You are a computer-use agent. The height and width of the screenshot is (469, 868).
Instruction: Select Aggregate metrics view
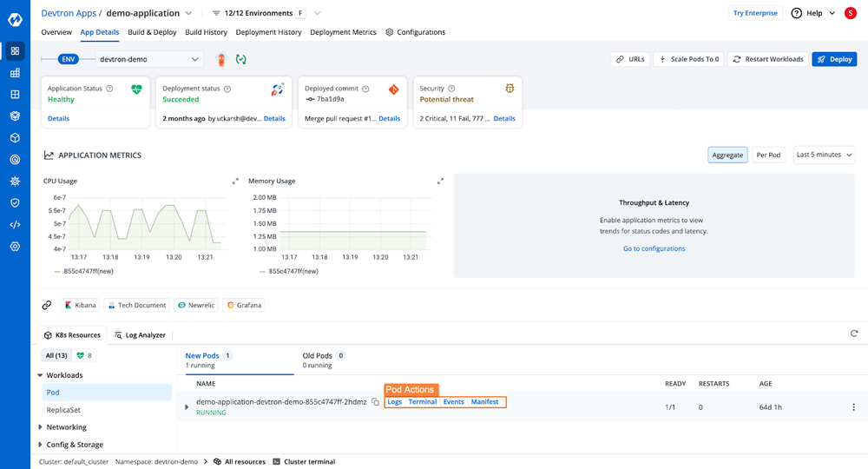click(x=727, y=155)
